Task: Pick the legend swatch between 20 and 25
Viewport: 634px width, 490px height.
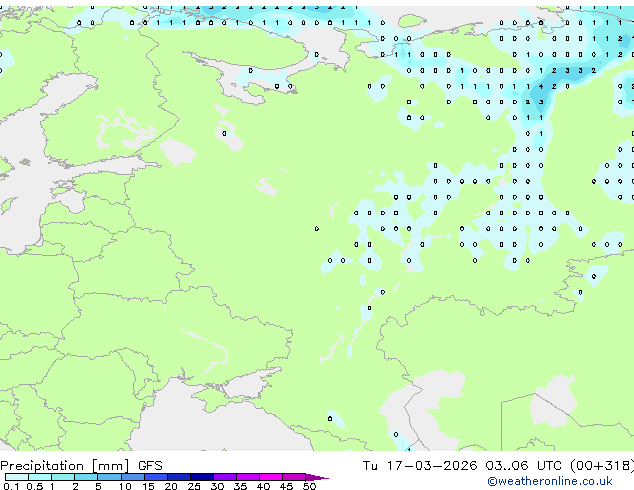Action: [x=178, y=477]
